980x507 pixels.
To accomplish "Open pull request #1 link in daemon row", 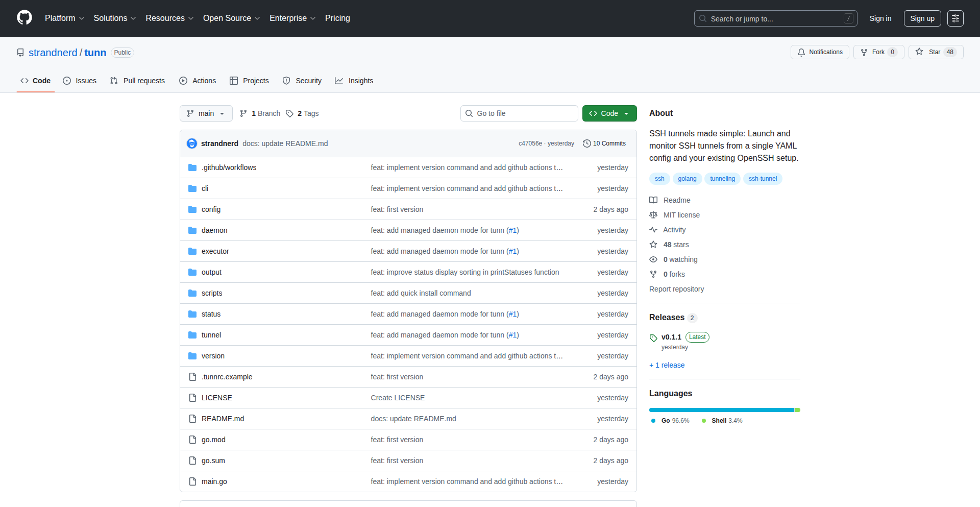I will 512,230.
